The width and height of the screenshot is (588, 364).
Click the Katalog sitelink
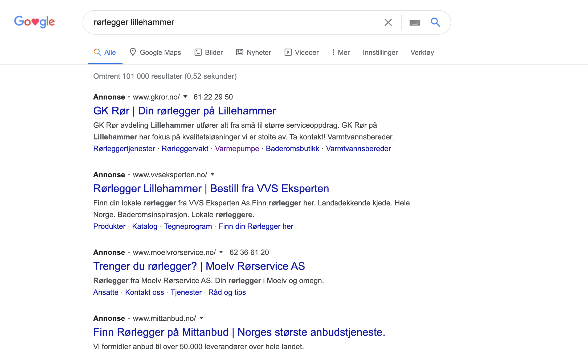click(145, 226)
